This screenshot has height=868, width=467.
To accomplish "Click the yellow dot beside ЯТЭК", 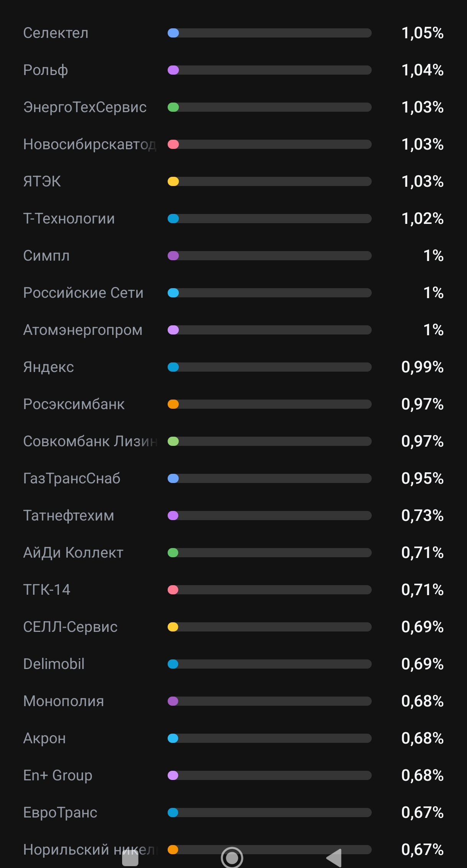I will pos(173,181).
